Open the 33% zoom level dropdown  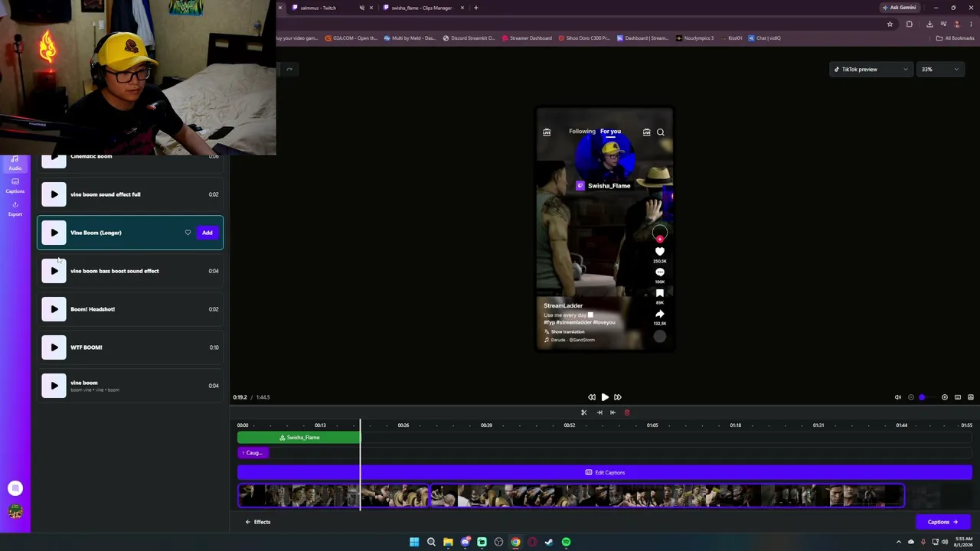pos(939,70)
